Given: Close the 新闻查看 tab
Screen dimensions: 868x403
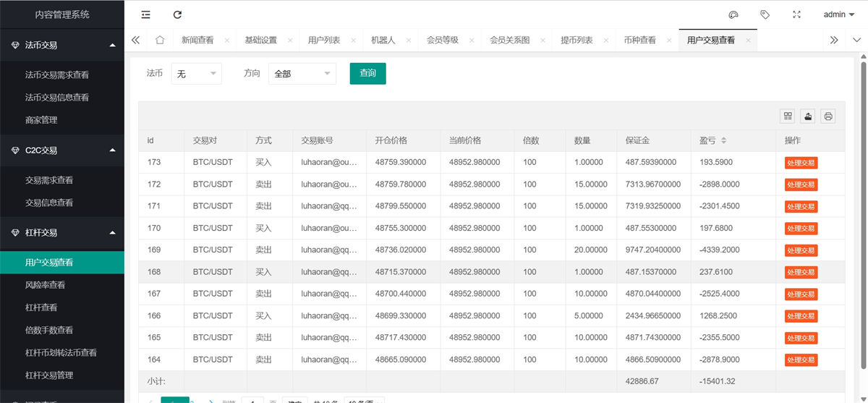Looking at the screenshot, I should 227,41.
